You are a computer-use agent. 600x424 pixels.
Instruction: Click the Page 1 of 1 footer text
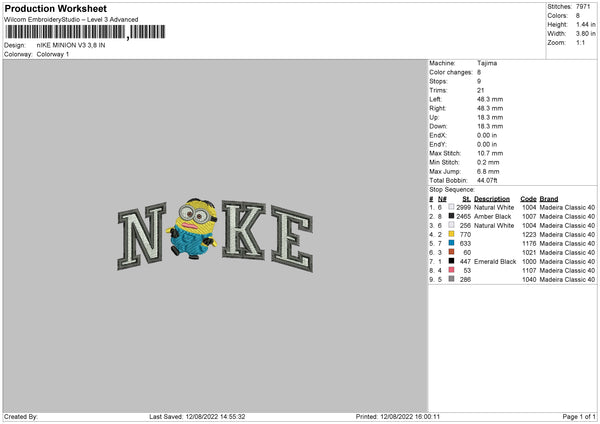579,416
